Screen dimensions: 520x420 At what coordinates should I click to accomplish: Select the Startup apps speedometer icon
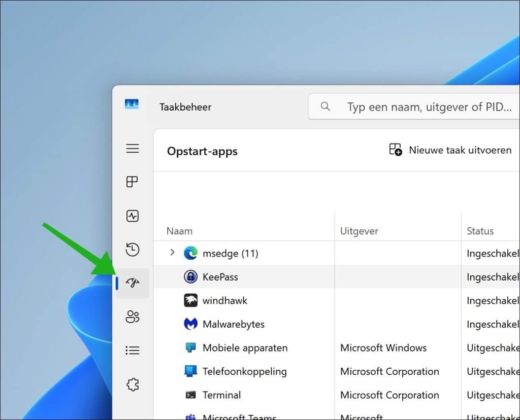click(x=133, y=283)
